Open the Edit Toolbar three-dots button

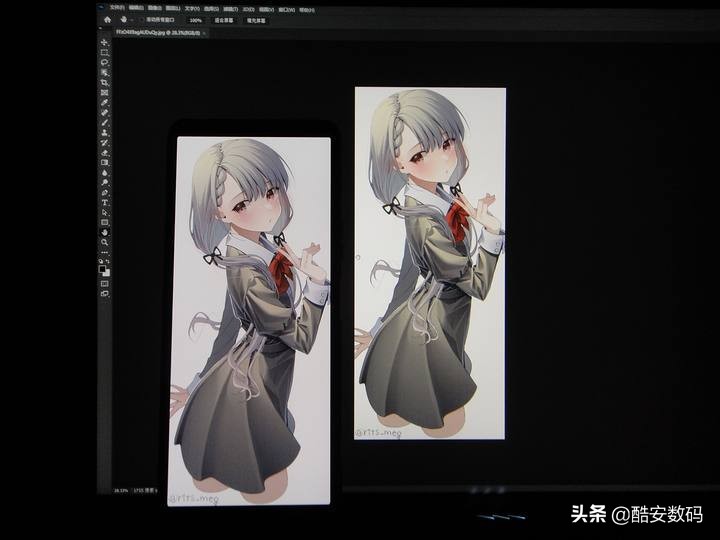pyautogui.click(x=104, y=253)
